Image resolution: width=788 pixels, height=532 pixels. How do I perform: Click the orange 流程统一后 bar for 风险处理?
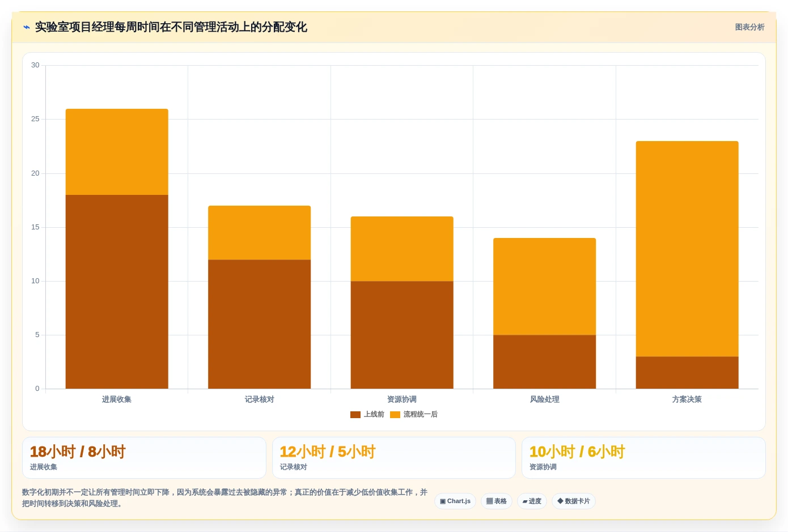click(x=545, y=287)
